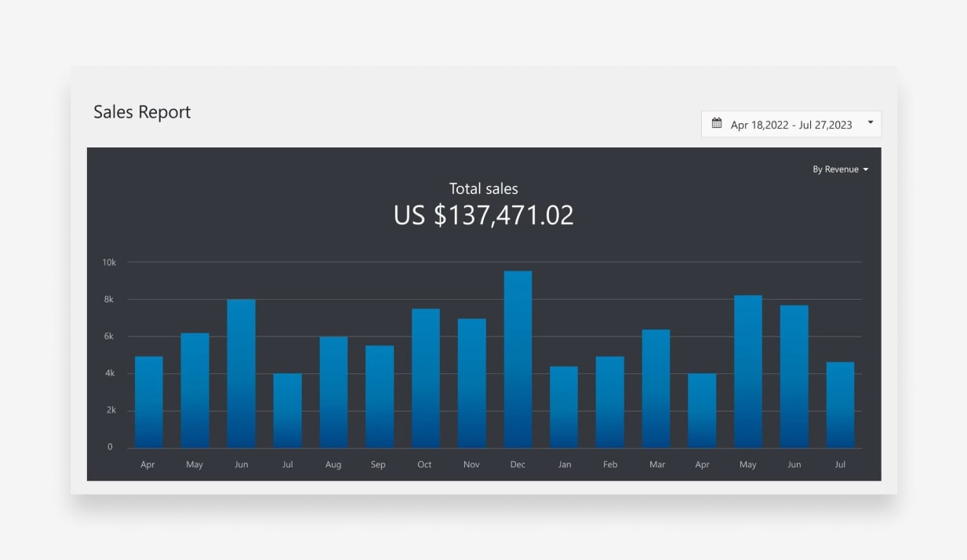Image resolution: width=967 pixels, height=560 pixels.
Task: Click the Sales Report heading
Action: point(142,112)
